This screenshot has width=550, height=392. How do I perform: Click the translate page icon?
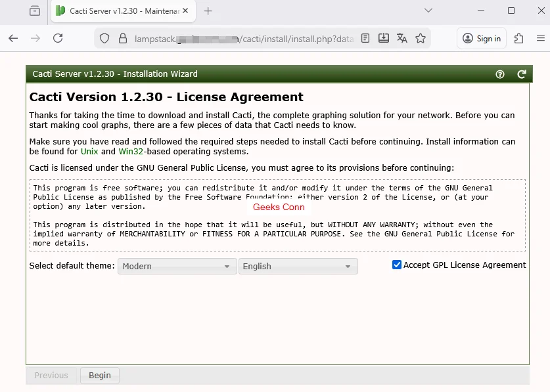click(x=401, y=38)
